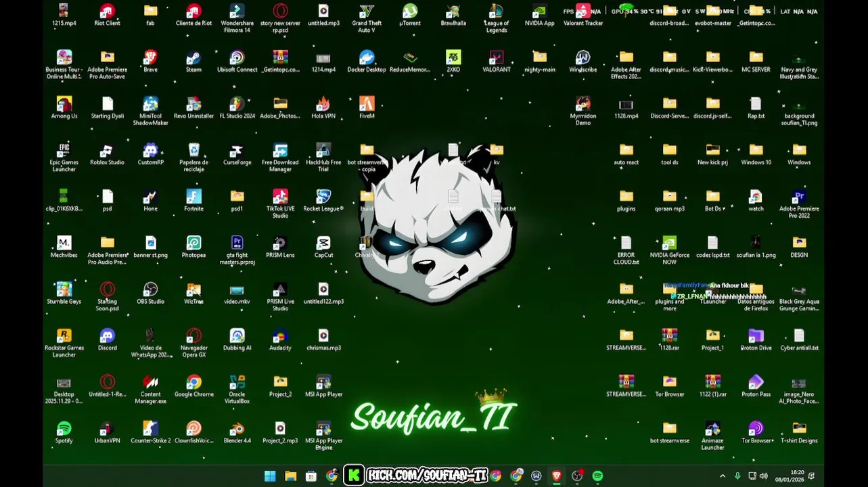Screen dimensions: 868x487
Task: Select the Cyber antiall.txt file
Action: (799, 340)
